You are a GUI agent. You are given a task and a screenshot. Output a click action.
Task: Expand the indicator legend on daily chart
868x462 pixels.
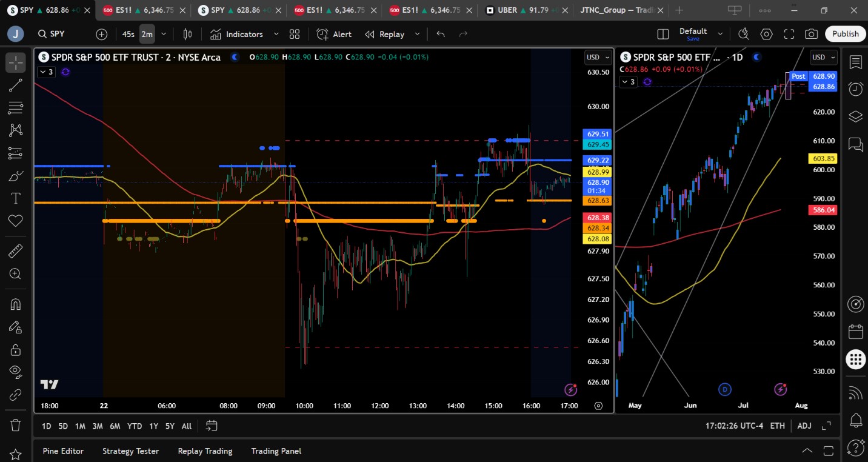[628, 82]
